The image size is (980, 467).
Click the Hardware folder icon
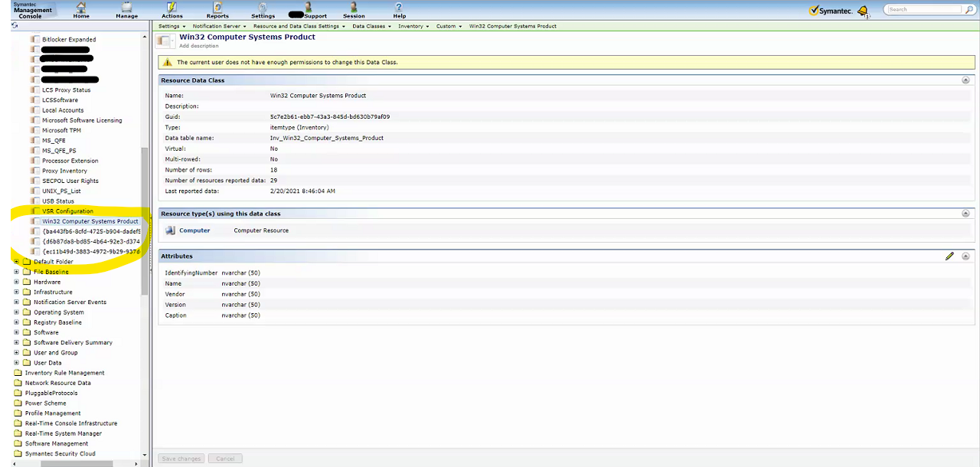click(27, 282)
